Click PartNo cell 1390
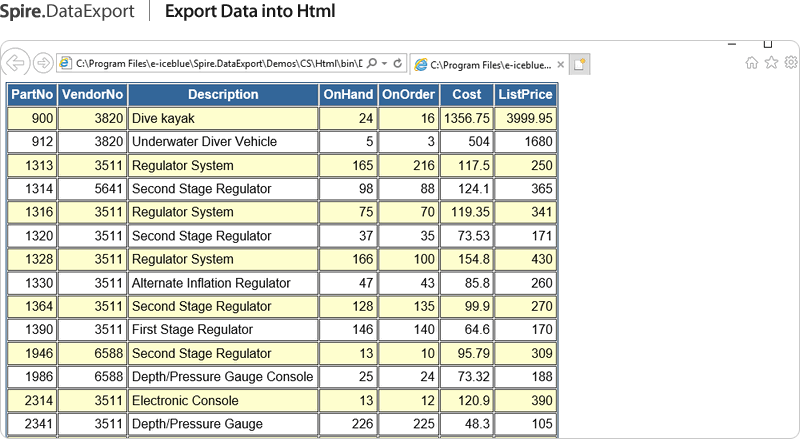 click(32, 329)
